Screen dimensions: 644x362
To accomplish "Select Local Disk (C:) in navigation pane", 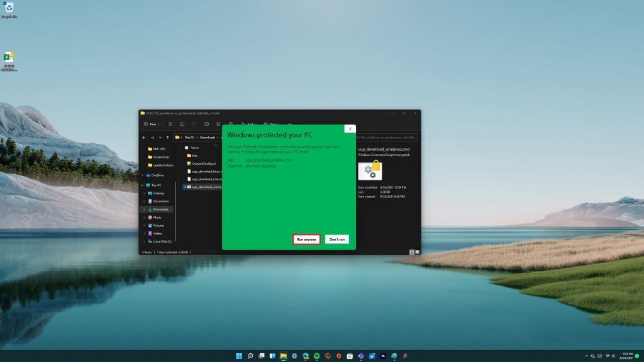I will point(160,241).
